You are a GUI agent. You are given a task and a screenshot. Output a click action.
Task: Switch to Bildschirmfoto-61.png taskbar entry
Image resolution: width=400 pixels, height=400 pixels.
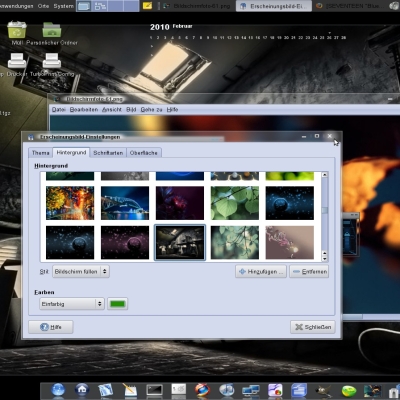tap(197, 6)
